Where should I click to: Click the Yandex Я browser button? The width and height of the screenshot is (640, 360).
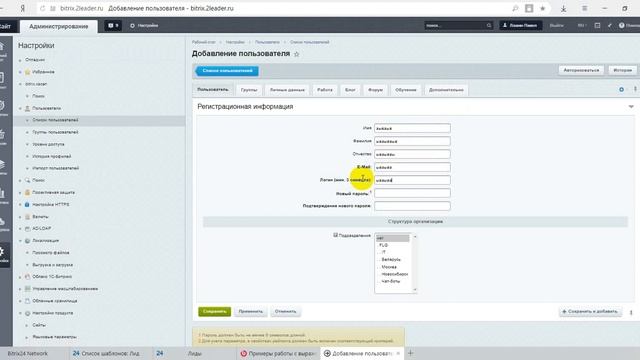23,8
